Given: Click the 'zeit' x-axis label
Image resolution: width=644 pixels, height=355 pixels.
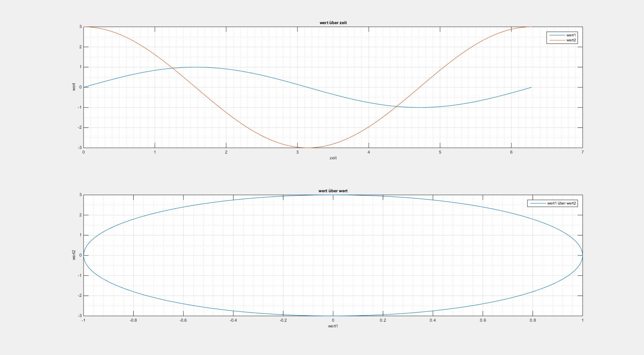Looking at the screenshot, I should point(333,158).
